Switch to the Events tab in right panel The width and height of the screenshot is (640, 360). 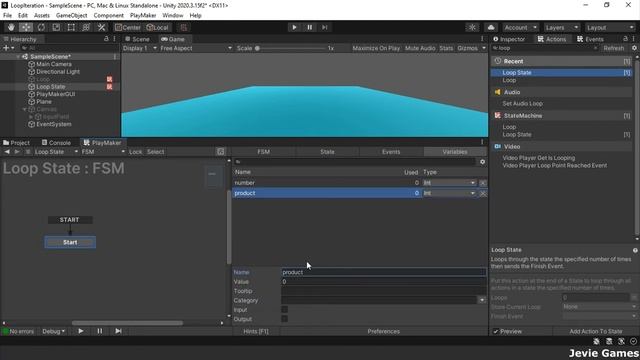(x=590, y=39)
